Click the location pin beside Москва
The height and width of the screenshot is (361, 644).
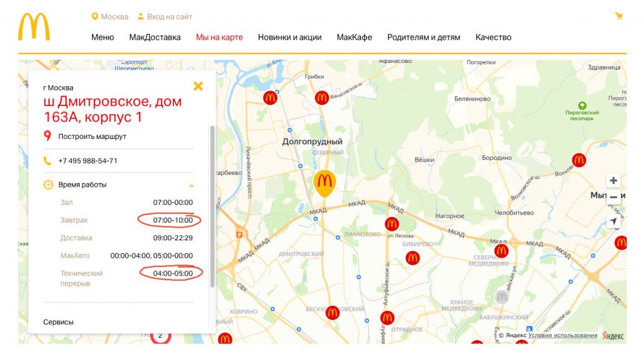click(x=95, y=16)
